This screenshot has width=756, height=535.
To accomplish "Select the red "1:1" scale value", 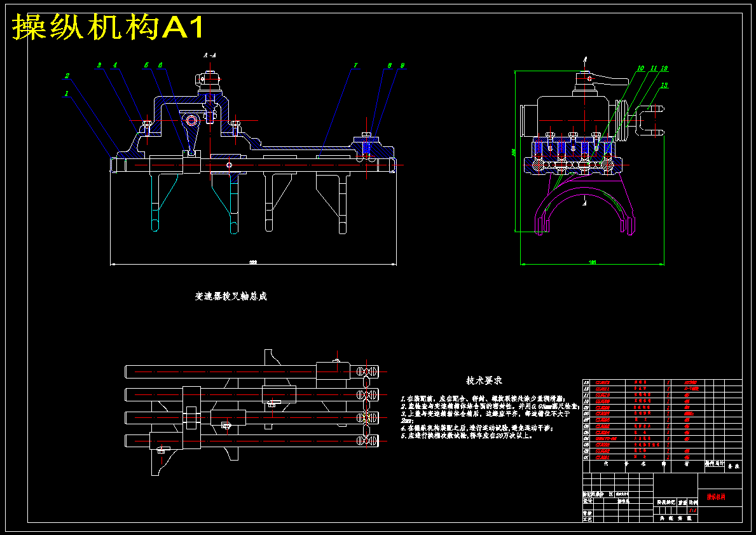I will (x=693, y=510).
